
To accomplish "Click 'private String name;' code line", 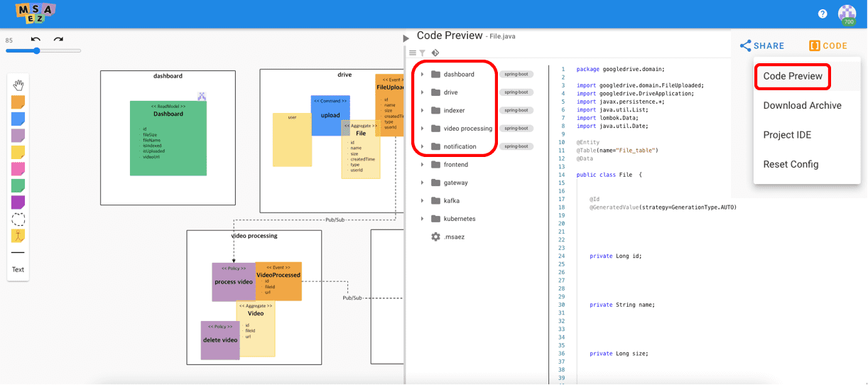I will (622, 305).
